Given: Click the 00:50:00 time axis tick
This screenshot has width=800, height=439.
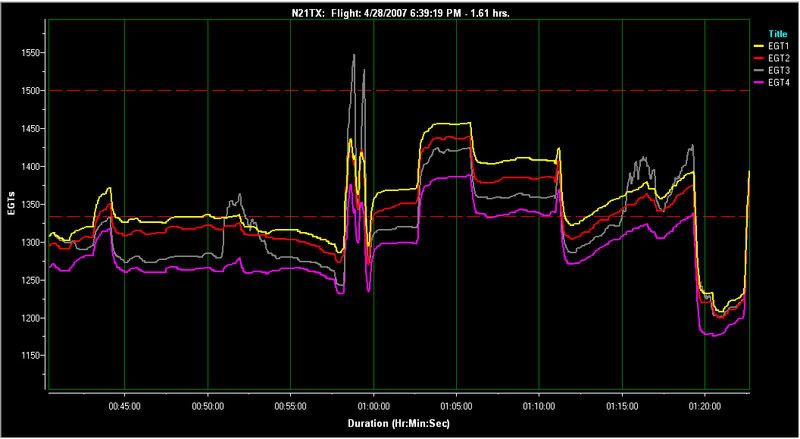Looking at the screenshot, I should pos(207,407).
